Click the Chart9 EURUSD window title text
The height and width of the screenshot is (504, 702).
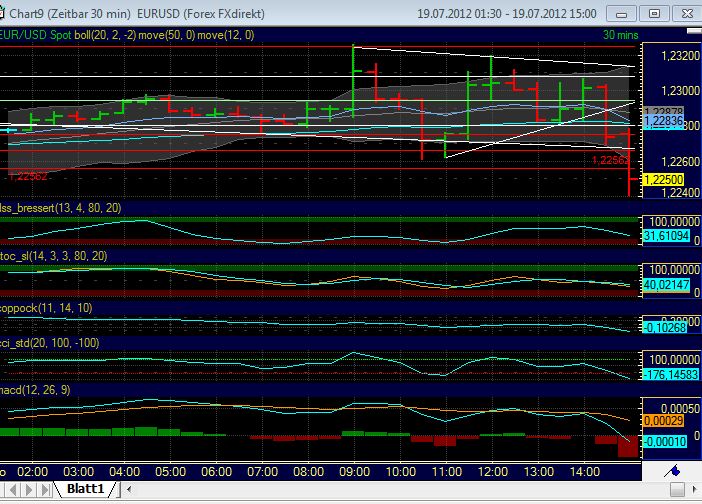[137, 13]
